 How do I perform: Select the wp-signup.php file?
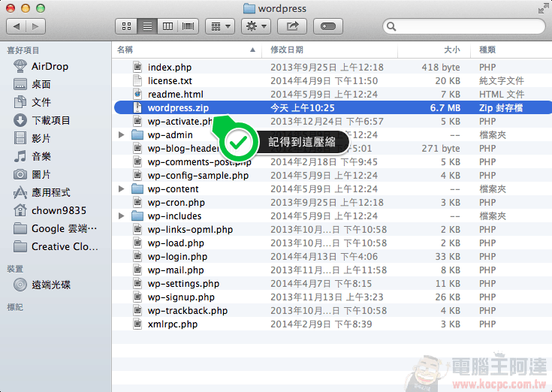pos(332,297)
